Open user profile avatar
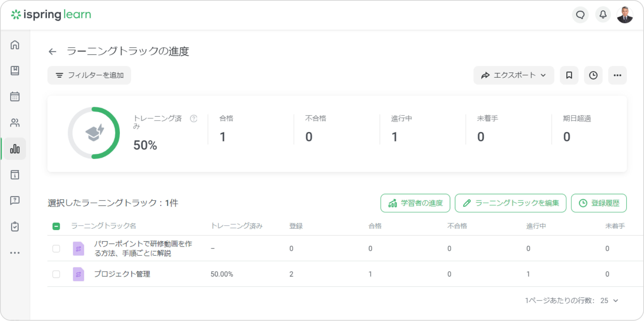The height and width of the screenshot is (321, 644). pos(625,15)
